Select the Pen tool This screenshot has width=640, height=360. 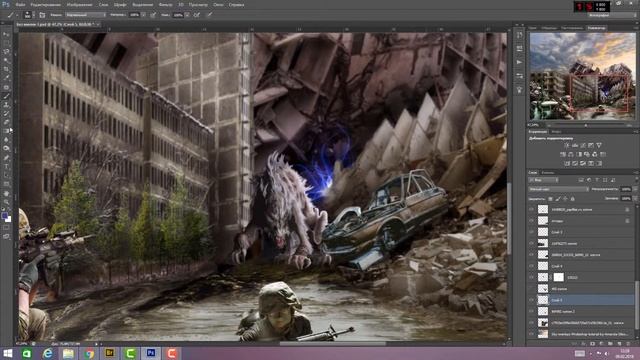[x=6, y=158]
